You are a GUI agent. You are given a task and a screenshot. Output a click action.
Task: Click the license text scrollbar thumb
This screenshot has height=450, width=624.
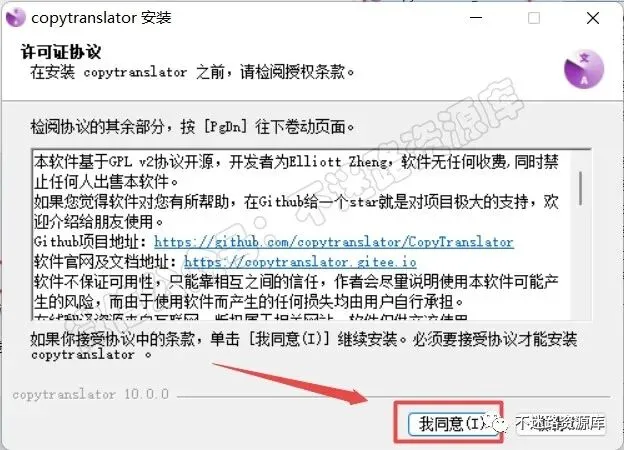[x=581, y=188]
